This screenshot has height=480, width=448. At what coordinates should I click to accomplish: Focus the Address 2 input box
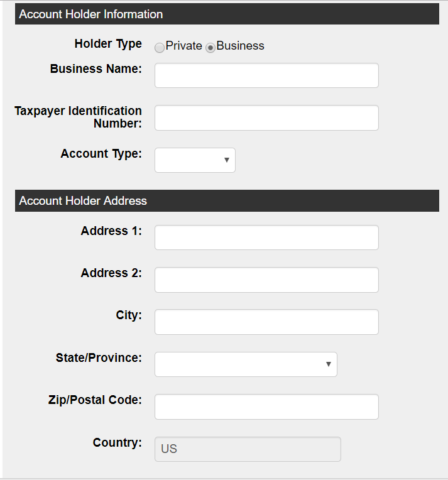266,280
